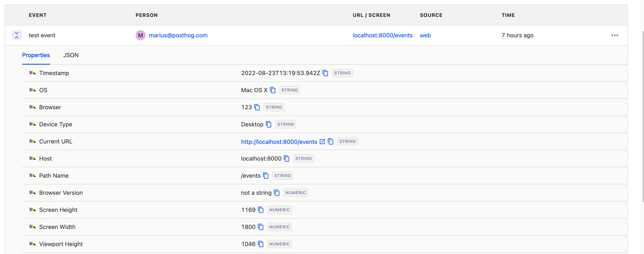Copy the Screen Height value 1169
This screenshot has width=644, height=254.
(x=260, y=210)
